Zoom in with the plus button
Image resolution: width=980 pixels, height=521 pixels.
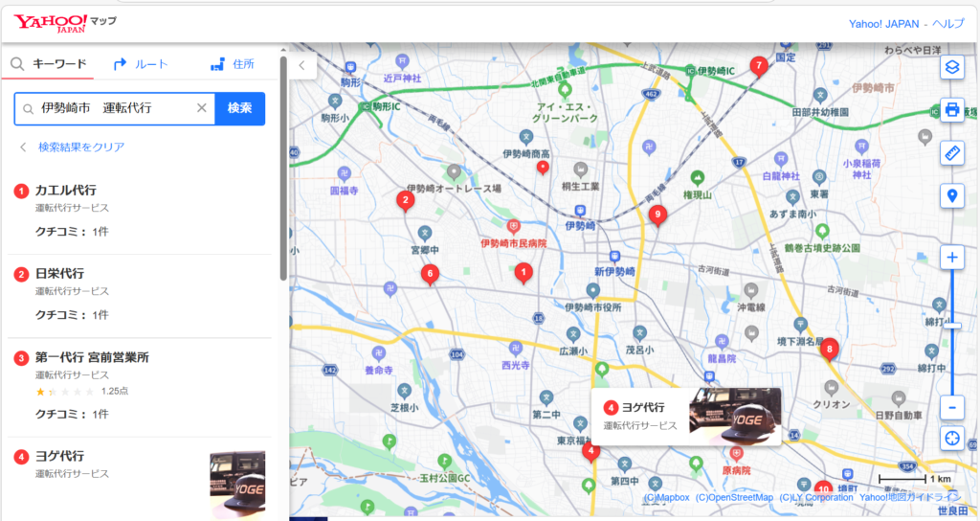pos(951,258)
